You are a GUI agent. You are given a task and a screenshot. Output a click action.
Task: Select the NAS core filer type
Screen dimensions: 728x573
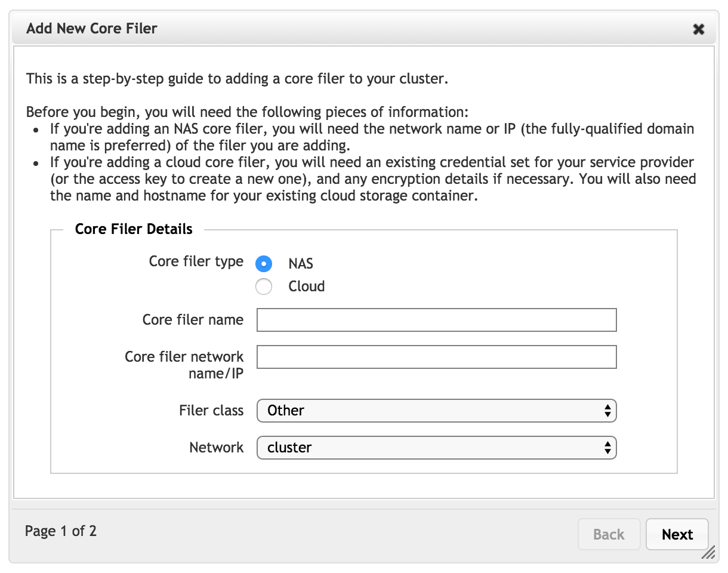click(x=264, y=264)
